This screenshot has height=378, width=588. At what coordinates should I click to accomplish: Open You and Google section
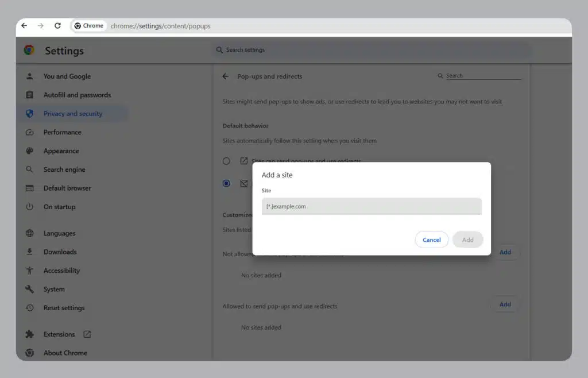tap(67, 76)
